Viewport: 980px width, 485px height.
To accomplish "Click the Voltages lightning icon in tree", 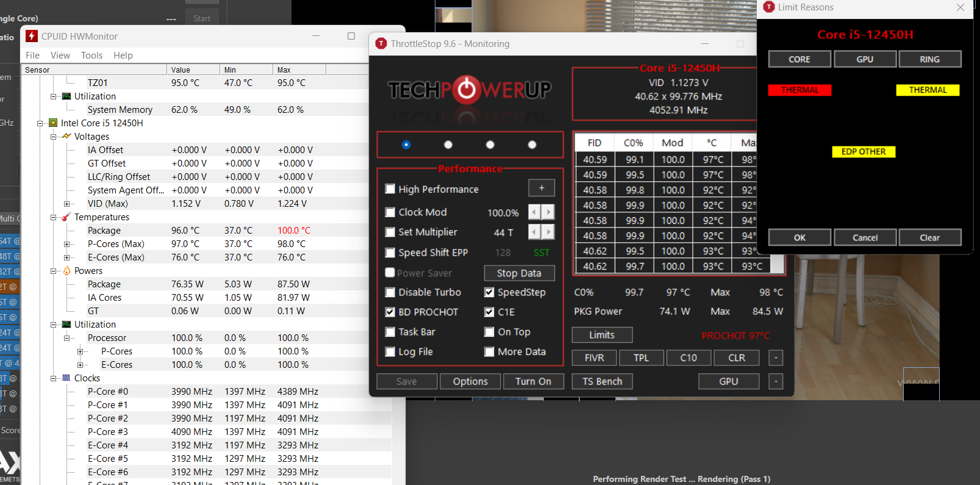I will [66, 137].
